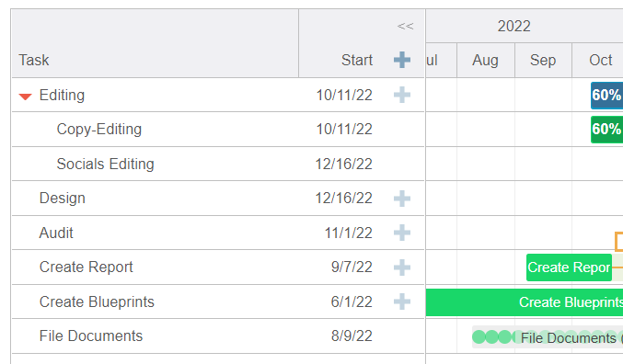Click the plus icon for Create Report

(402, 267)
